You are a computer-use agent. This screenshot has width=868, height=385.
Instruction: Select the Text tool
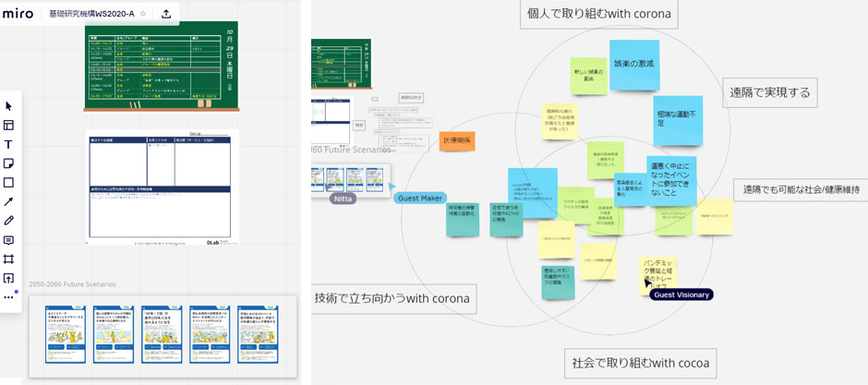pos(8,144)
